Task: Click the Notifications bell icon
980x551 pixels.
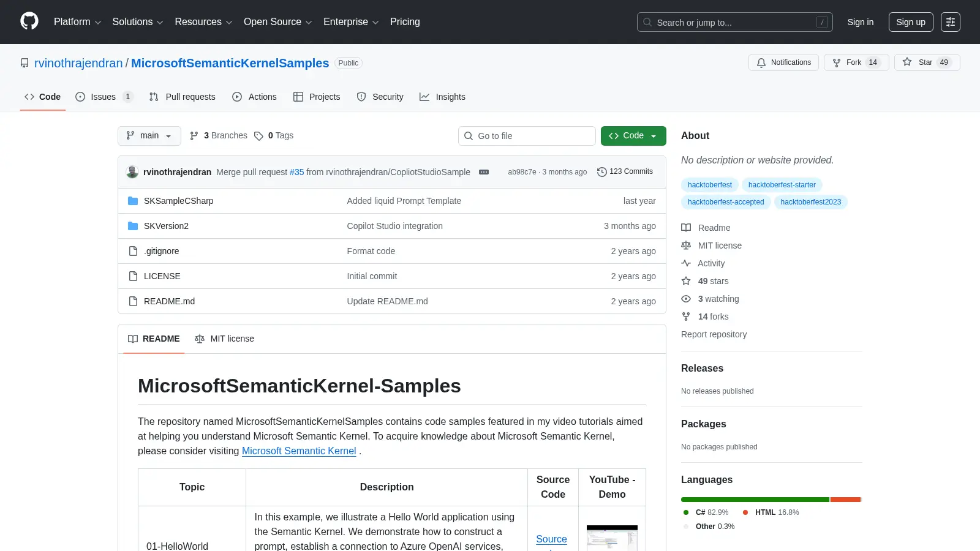Action: click(761, 62)
